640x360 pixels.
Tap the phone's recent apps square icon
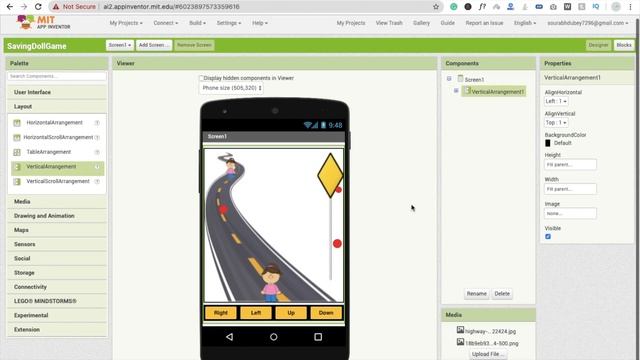click(x=318, y=337)
